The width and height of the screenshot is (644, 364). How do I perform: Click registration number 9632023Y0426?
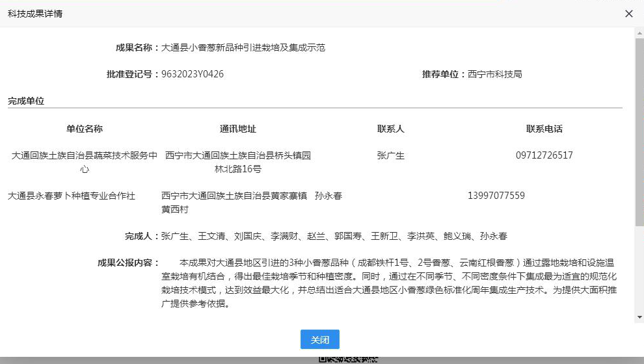click(193, 74)
